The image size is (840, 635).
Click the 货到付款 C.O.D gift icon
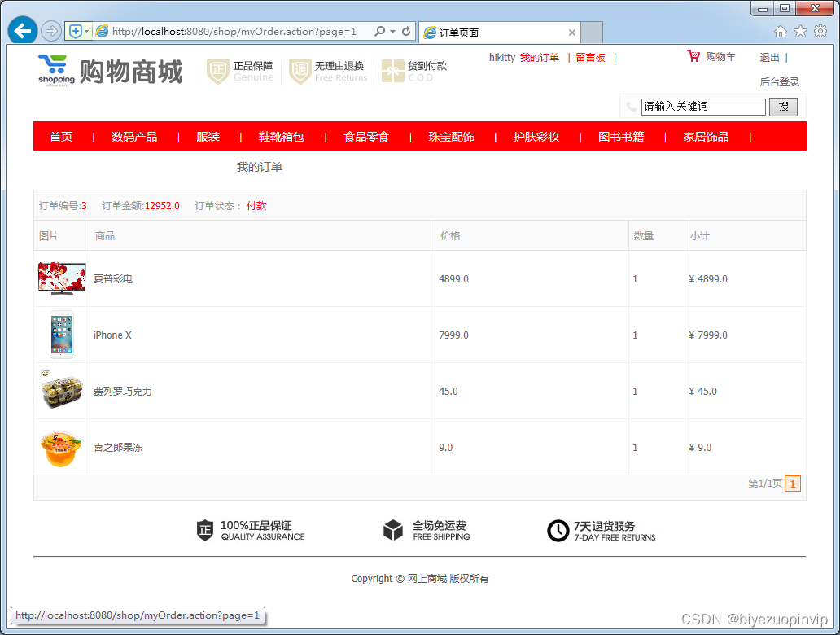tap(392, 72)
